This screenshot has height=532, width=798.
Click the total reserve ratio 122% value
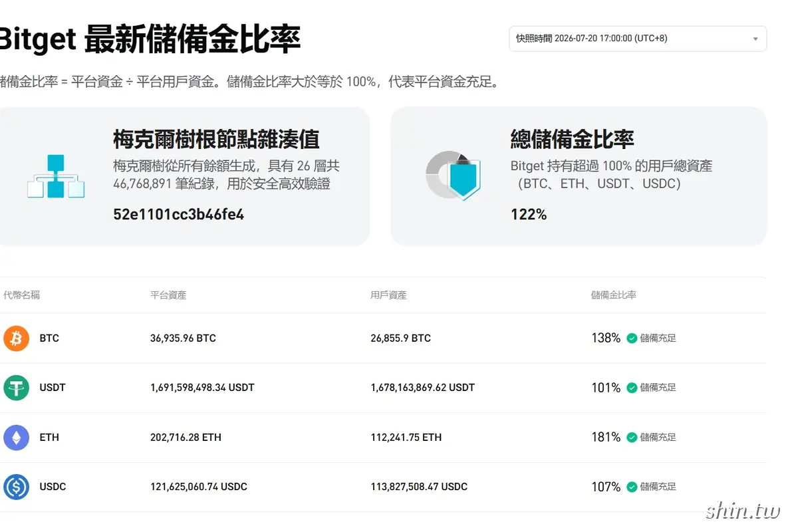pyautogui.click(x=529, y=215)
